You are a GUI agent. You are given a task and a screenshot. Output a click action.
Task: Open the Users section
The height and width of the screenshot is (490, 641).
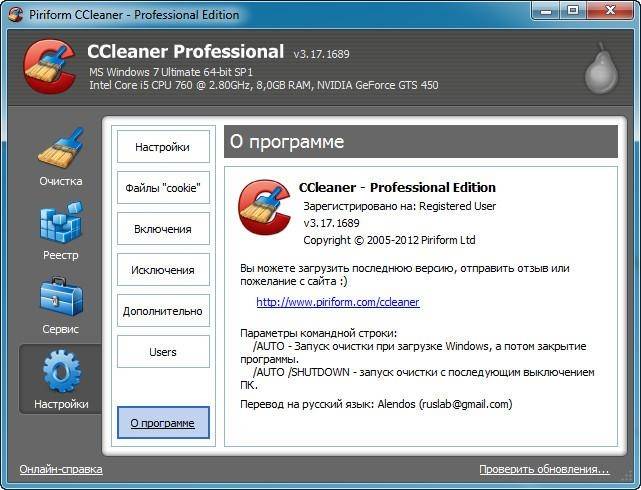pyautogui.click(x=163, y=352)
